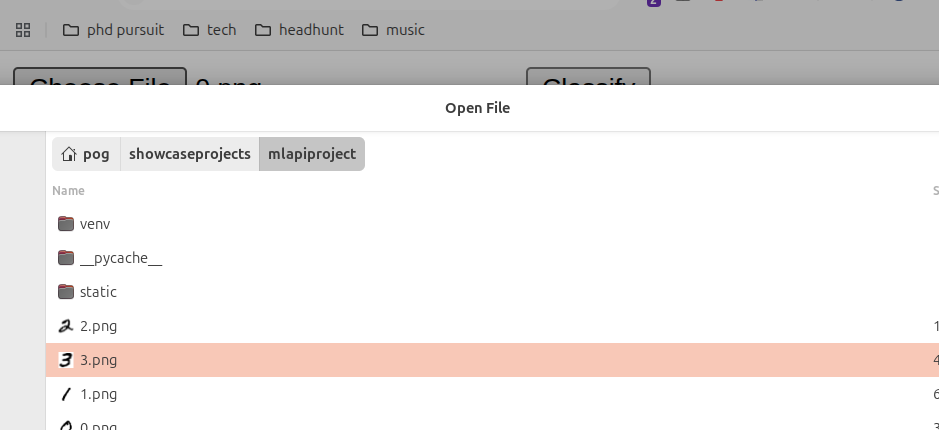Screen dimensions: 939x430
Task: Click the purple extension badge in browser toolbar
Action: tap(654, 2)
